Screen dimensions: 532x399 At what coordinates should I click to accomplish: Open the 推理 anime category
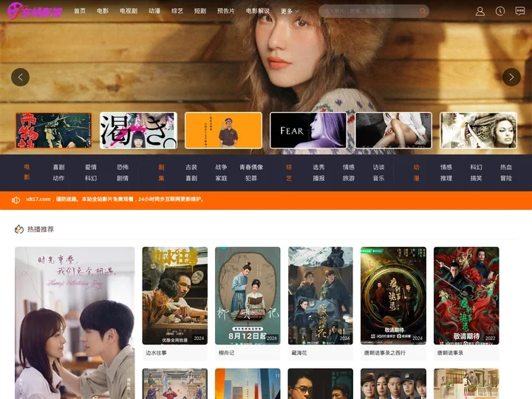point(446,178)
